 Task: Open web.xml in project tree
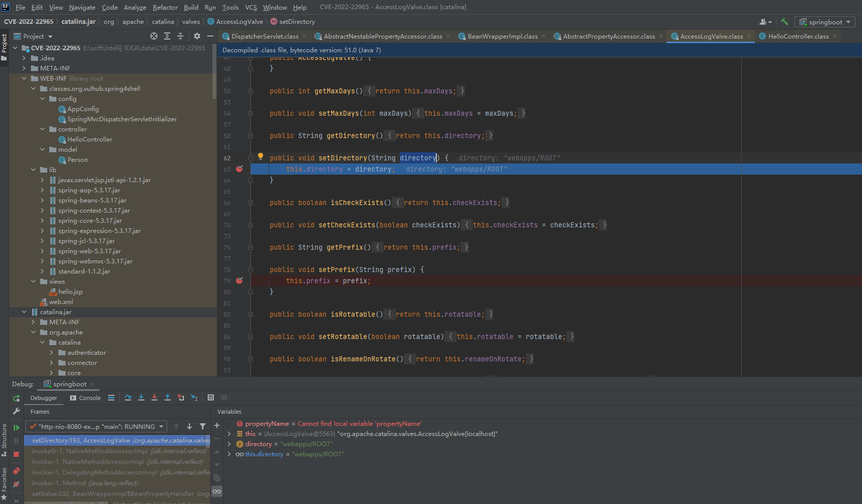[61, 302]
